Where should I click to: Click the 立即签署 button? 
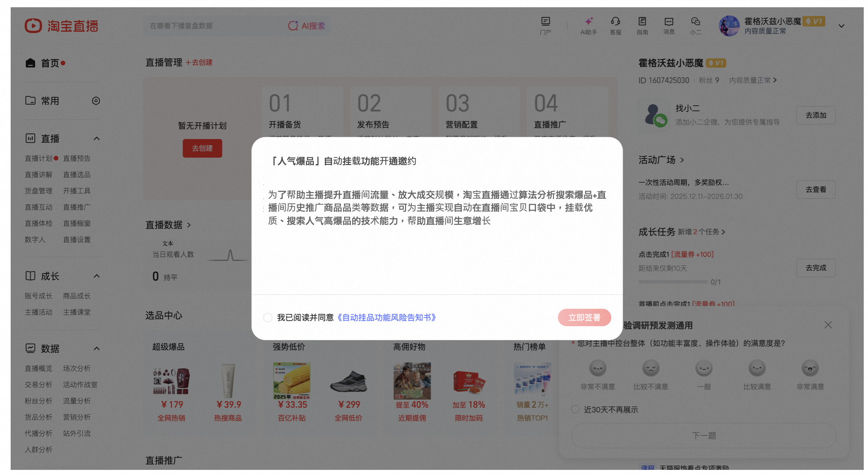(x=584, y=318)
